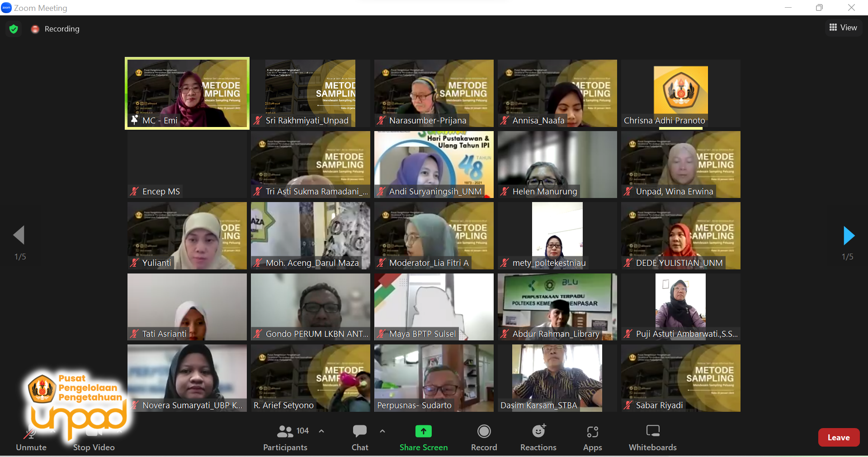Expand the Chat options arrow
The image size is (868, 457).
tap(382, 431)
